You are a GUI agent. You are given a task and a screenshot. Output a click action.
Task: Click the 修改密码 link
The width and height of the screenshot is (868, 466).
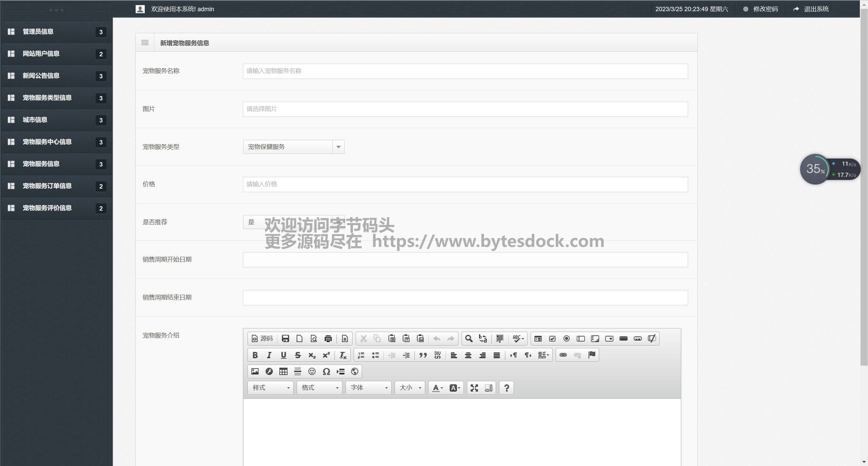[765, 9]
